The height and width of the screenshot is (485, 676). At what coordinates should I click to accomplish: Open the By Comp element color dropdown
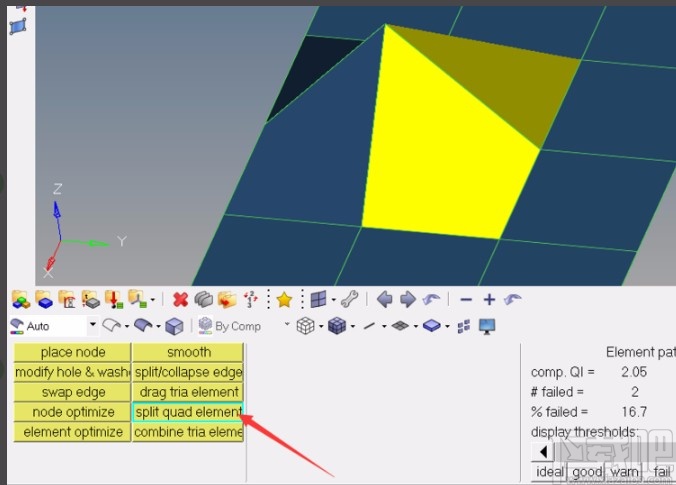click(x=287, y=324)
